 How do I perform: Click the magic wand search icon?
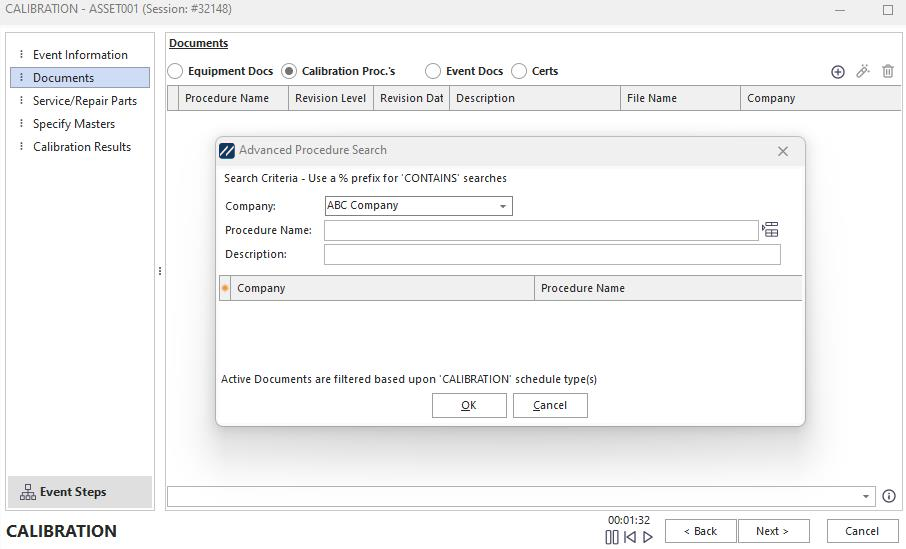point(863,71)
